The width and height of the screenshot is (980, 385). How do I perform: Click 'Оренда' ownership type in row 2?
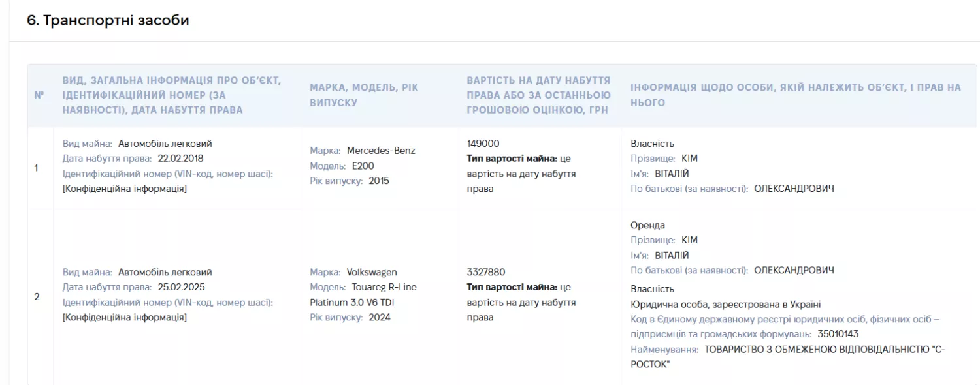[x=647, y=225]
